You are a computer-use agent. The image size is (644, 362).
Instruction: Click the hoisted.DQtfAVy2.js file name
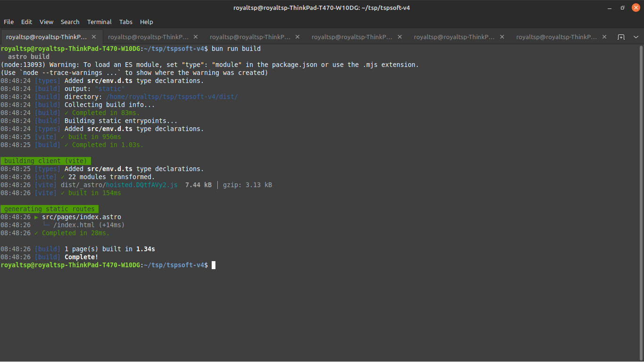pos(142,185)
